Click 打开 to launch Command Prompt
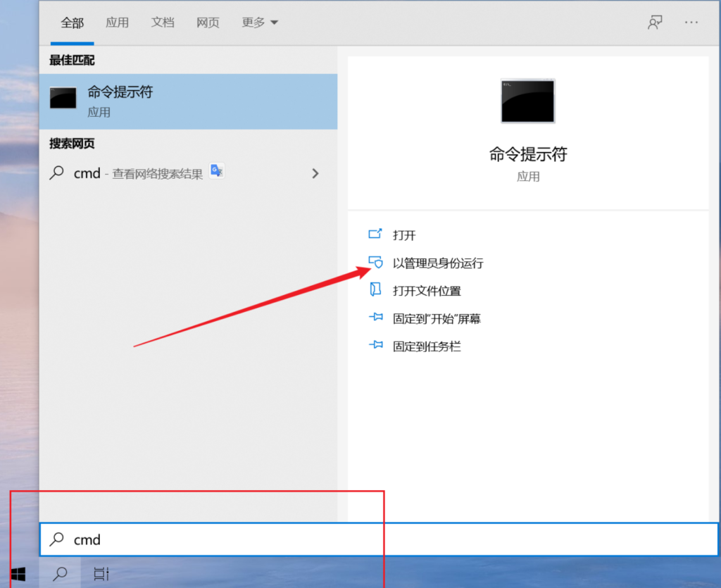 [404, 235]
